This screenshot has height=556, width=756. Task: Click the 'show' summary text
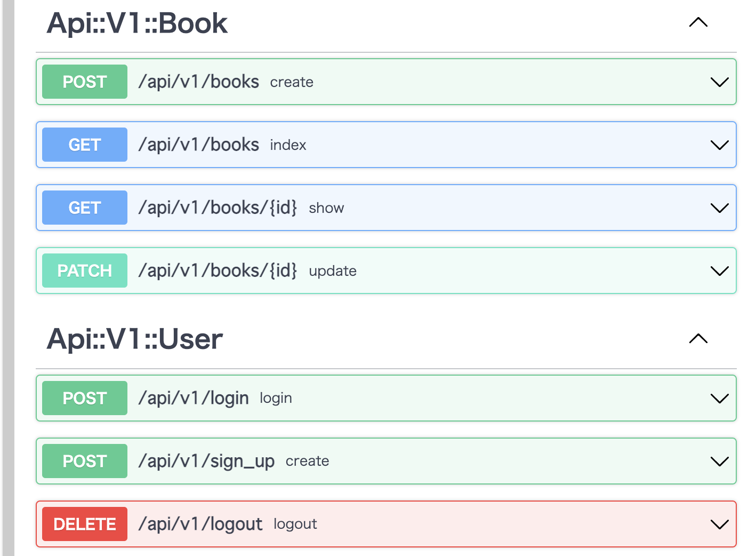(326, 208)
